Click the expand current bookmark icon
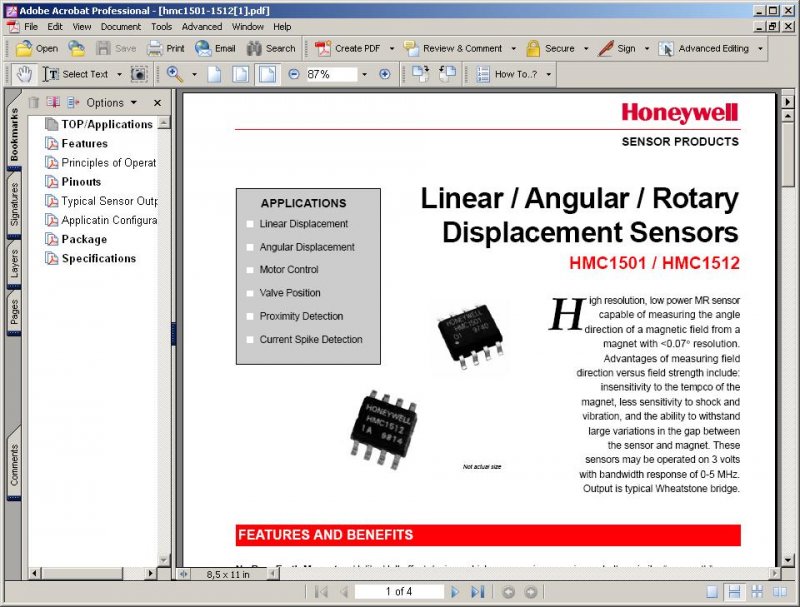This screenshot has height=607, width=800. 73,103
